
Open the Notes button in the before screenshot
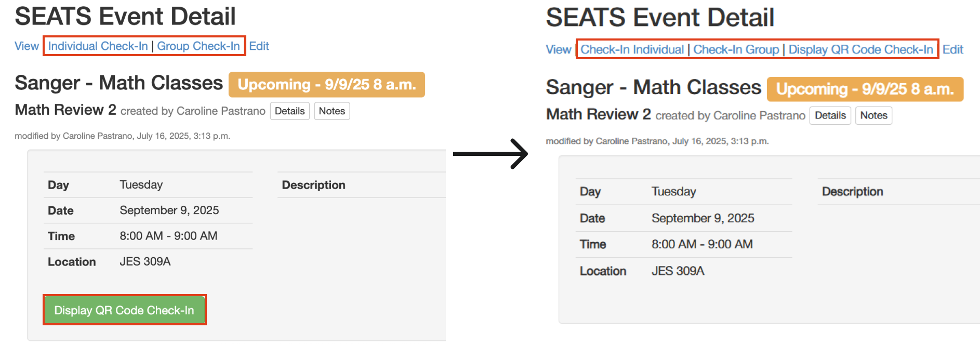(x=332, y=111)
